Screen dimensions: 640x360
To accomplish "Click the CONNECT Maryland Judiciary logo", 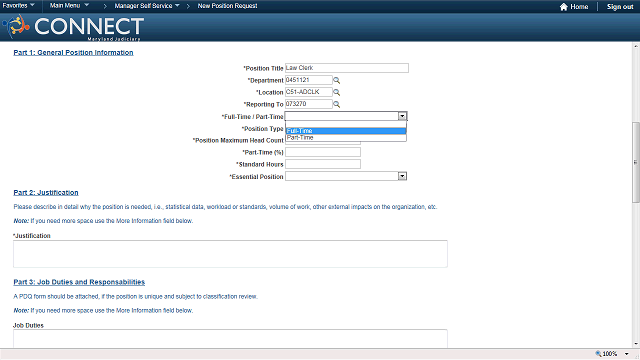I will (x=73, y=27).
